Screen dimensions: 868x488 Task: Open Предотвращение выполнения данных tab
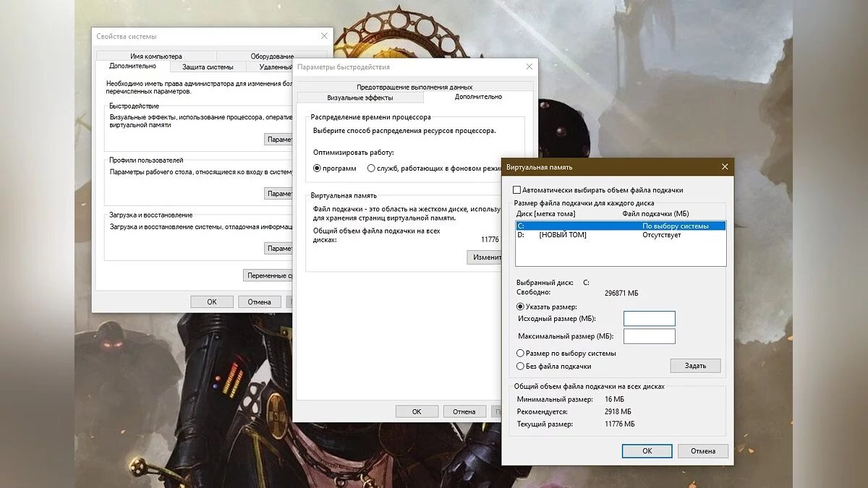(414, 87)
